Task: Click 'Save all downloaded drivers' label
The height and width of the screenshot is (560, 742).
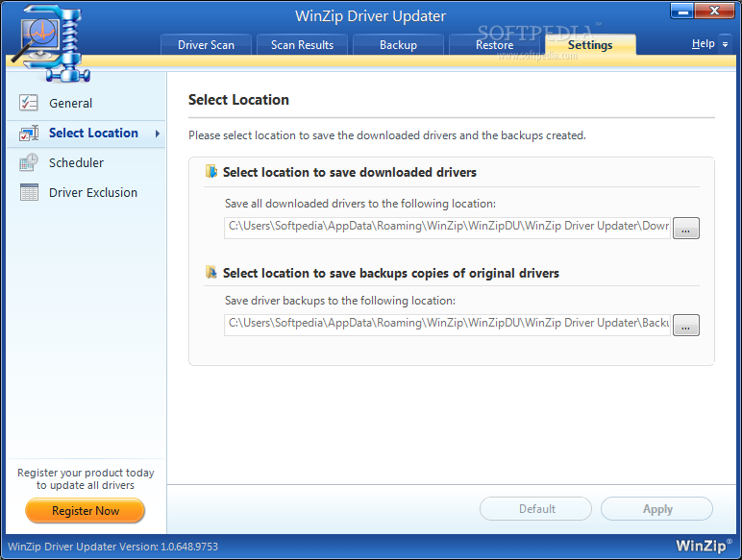Action: [x=360, y=204]
